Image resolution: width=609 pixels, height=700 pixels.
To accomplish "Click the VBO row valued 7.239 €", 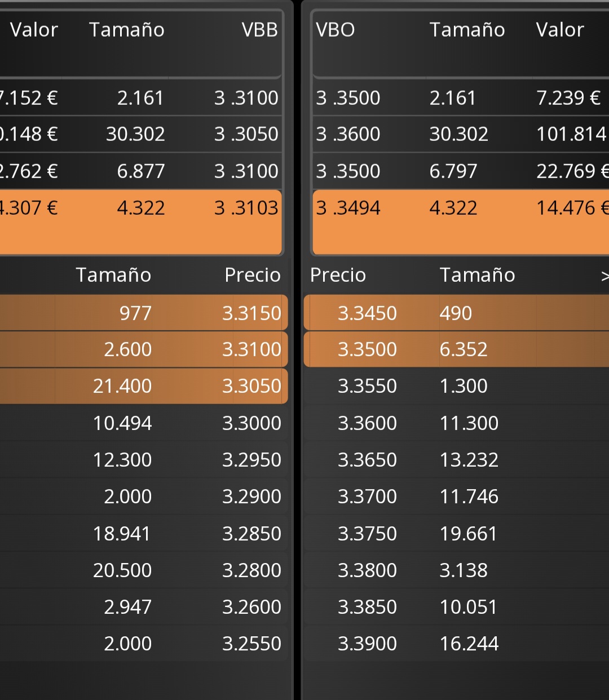I will pos(461,98).
